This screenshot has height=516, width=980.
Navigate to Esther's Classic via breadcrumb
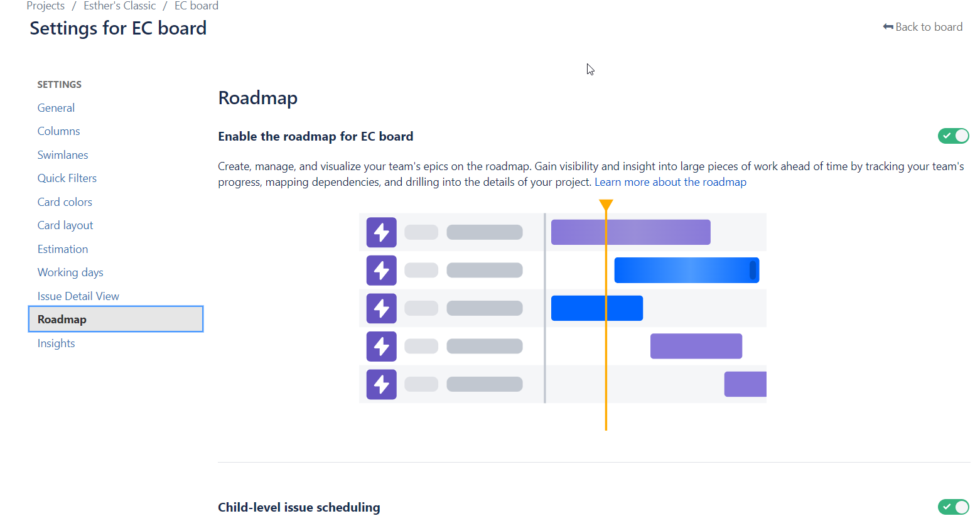pyautogui.click(x=119, y=6)
